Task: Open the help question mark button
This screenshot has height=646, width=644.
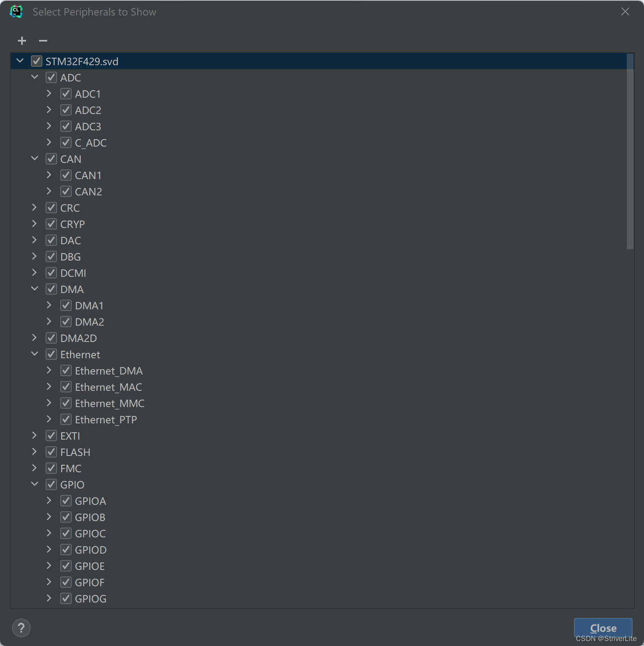Action: click(21, 628)
